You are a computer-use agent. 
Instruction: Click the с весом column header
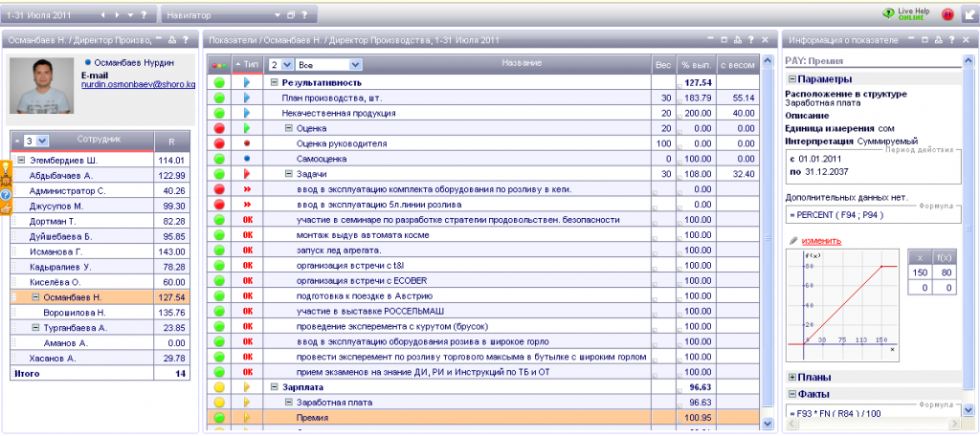coord(737,64)
